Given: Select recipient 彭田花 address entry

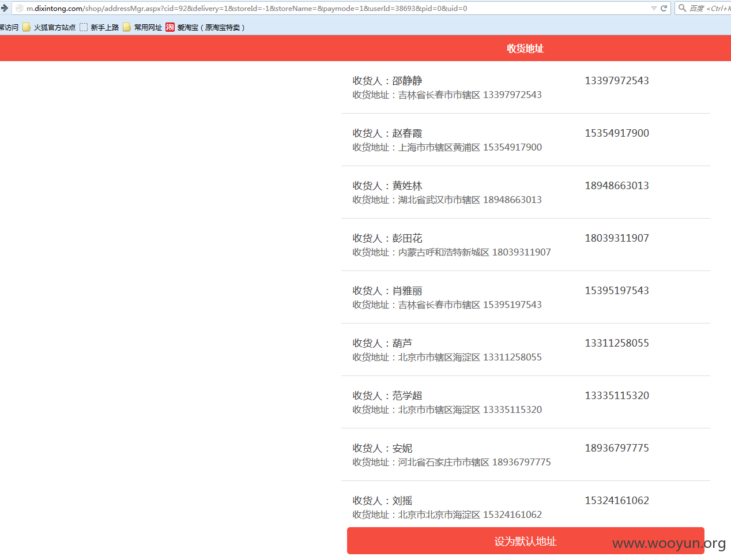Looking at the screenshot, I should click(526, 245).
